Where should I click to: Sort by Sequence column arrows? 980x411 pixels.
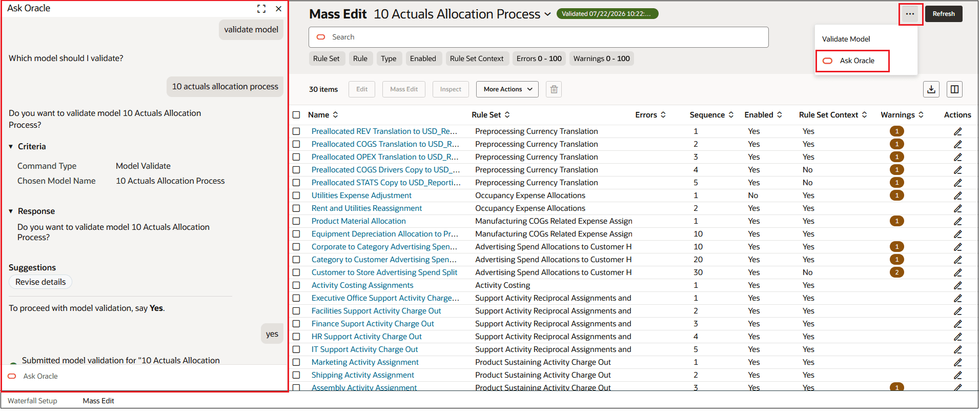(x=731, y=115)
